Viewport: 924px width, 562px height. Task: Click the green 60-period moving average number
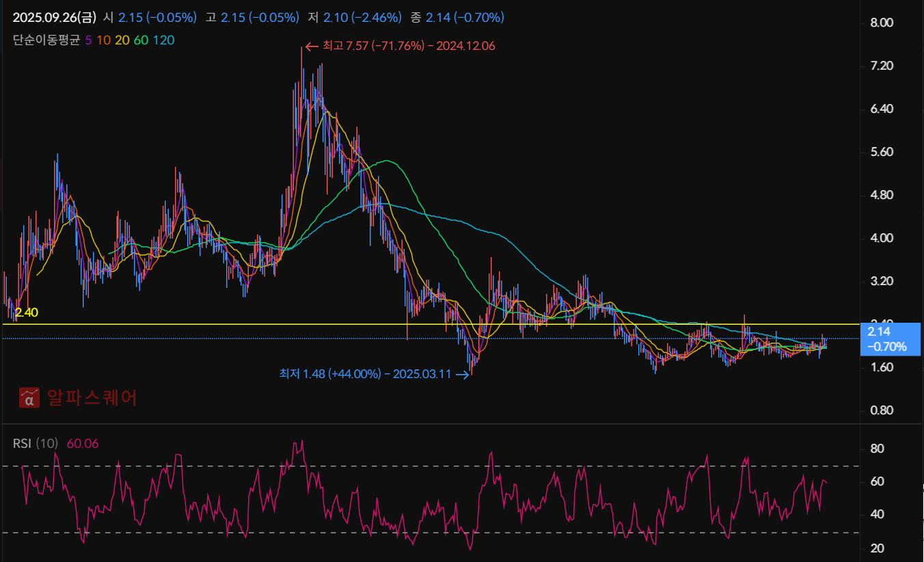pyautogui.click(x=141, y=40)
